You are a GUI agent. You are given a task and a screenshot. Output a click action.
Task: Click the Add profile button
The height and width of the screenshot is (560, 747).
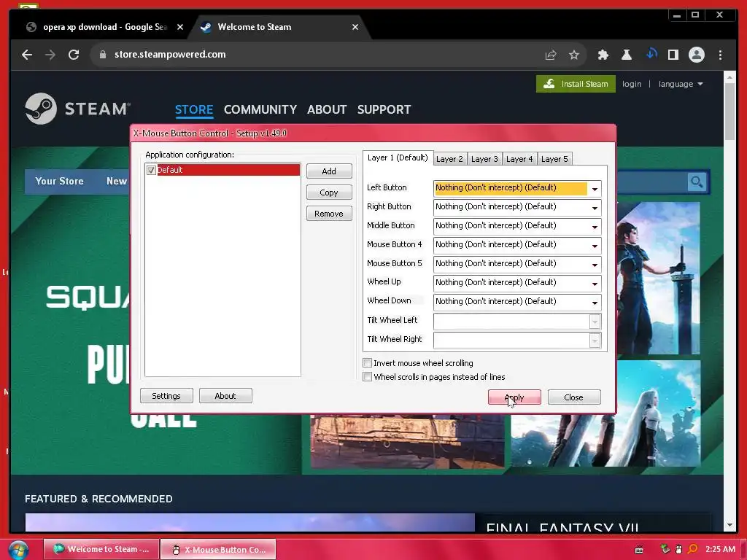(329, 171)
